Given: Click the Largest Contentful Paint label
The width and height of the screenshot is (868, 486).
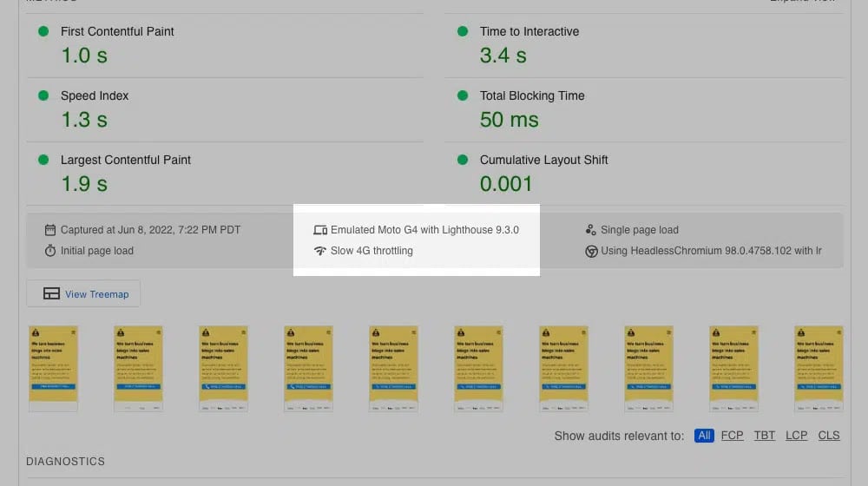Looking at the screenshot, I should (126, 160).
